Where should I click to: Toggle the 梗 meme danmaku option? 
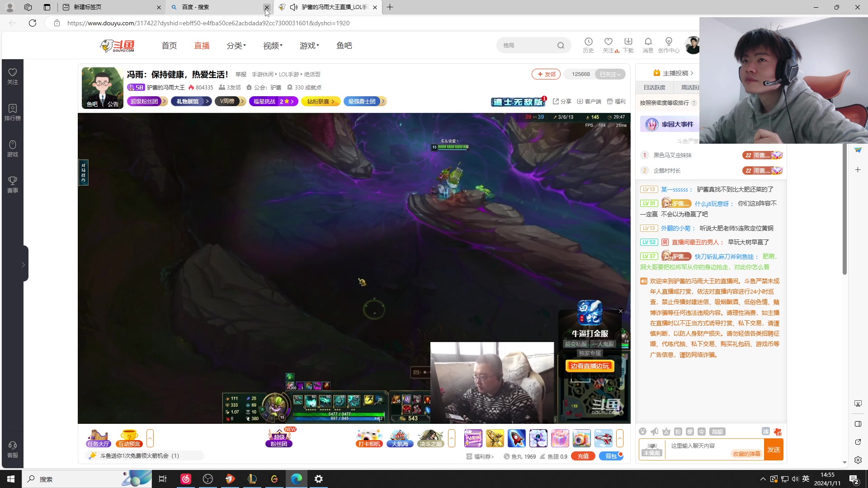click(x=689, y=432)
